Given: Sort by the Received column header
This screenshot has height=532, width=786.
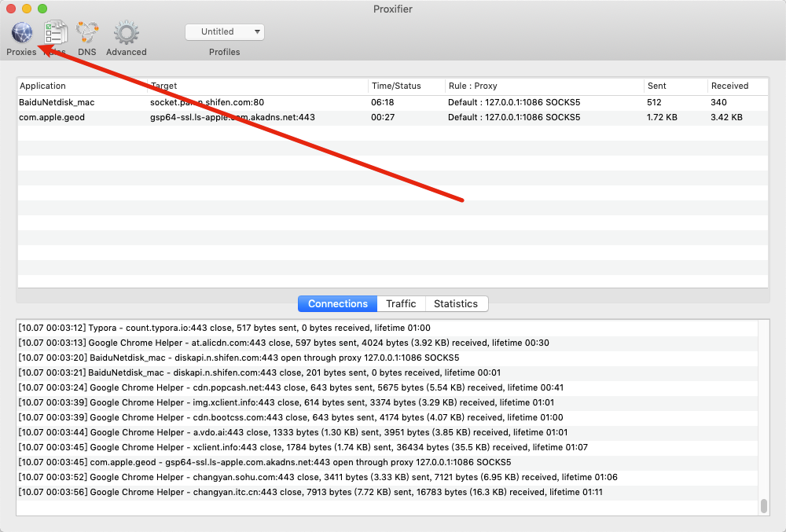Looking at the screenshot, I should 737,86.
